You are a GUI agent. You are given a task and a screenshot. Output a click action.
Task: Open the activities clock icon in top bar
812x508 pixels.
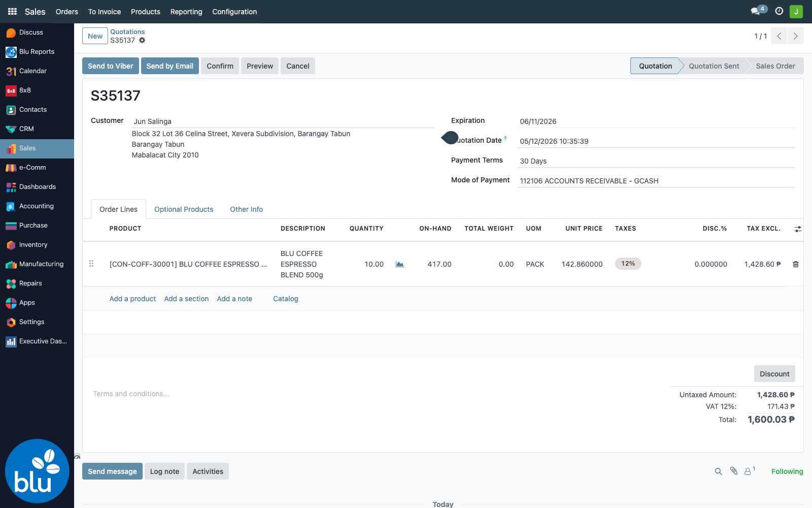779,11
